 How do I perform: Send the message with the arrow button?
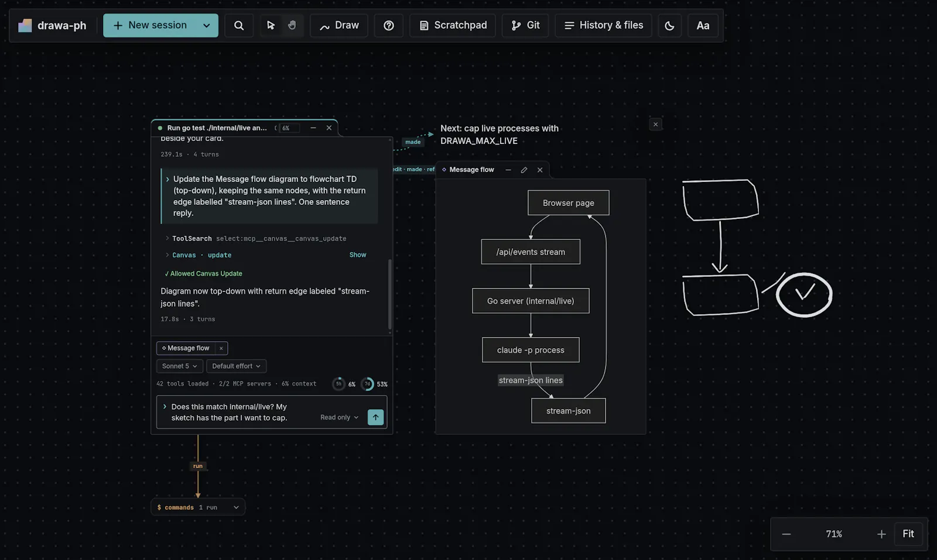(375, 417)
